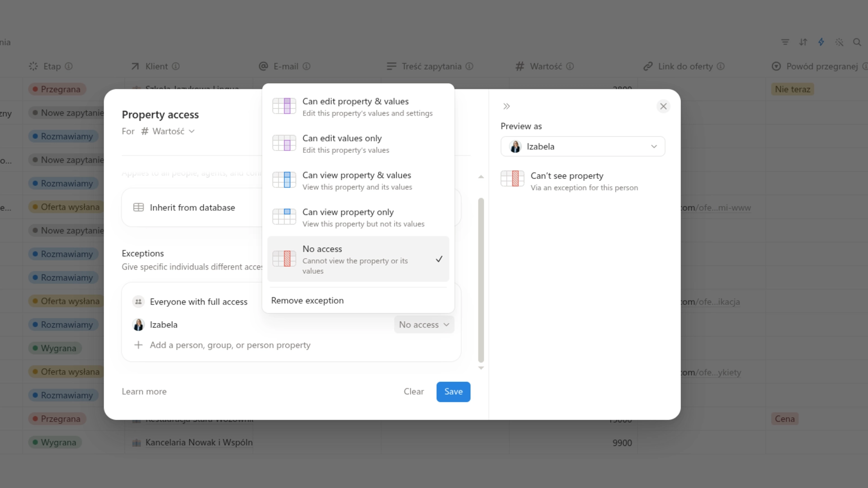Click the dialog's vertical scrollbar thumb
868x488 pixels.
click(x=481, y=280)
